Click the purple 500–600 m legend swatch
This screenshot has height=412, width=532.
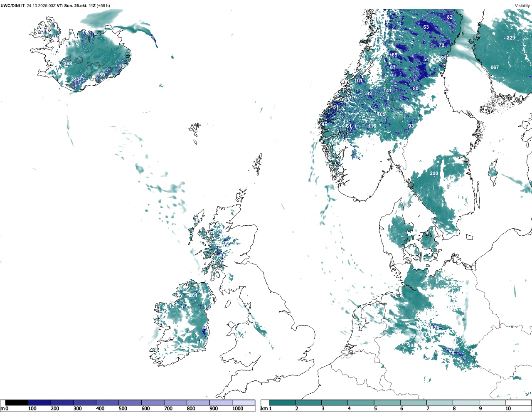130,402
